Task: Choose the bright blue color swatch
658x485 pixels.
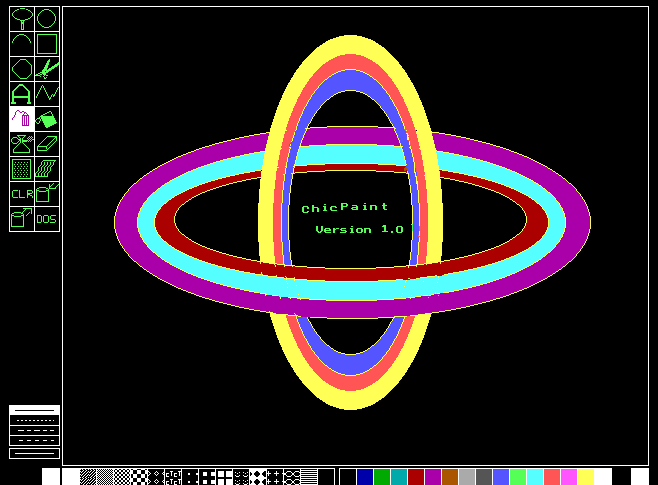Action: [501, 477]
